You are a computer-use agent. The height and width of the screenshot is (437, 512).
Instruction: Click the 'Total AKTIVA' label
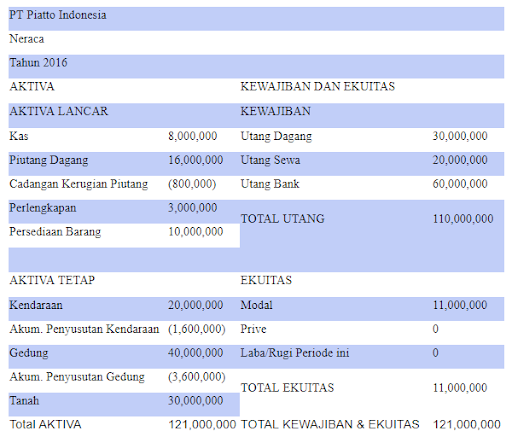pos(45,424)
